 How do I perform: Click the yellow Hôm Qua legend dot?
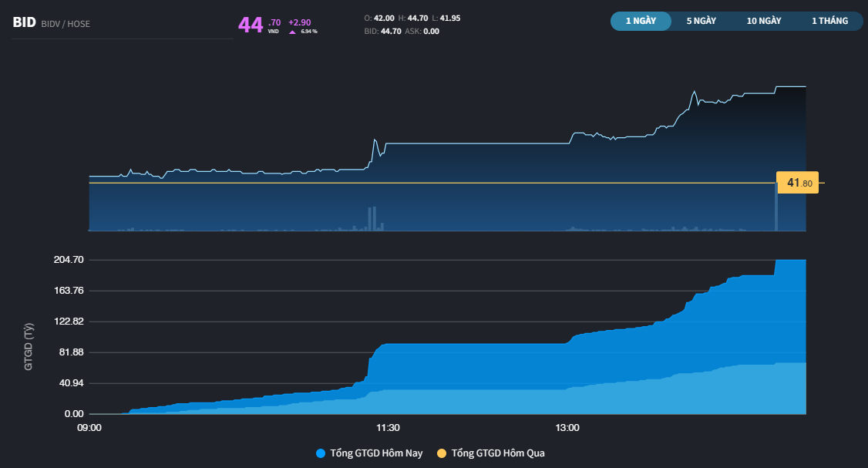(x=442, y=453)
